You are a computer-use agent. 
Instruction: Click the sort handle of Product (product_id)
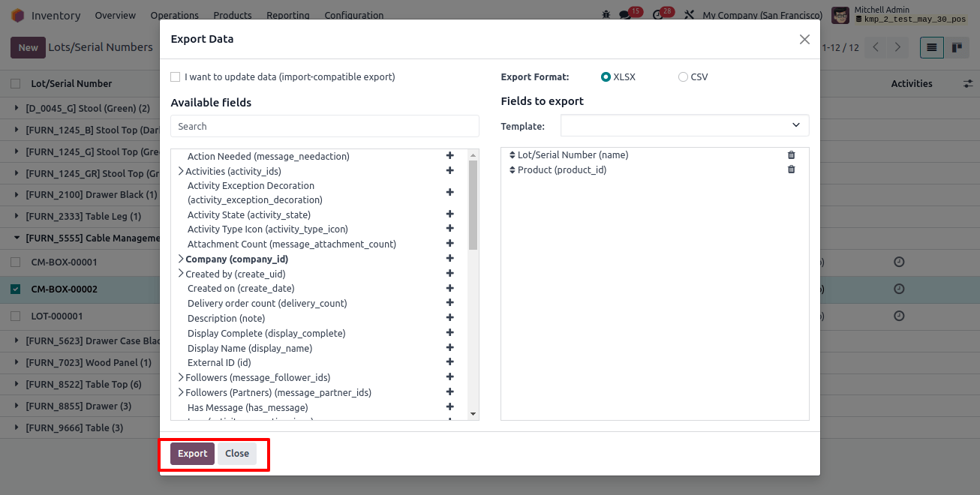513,170
